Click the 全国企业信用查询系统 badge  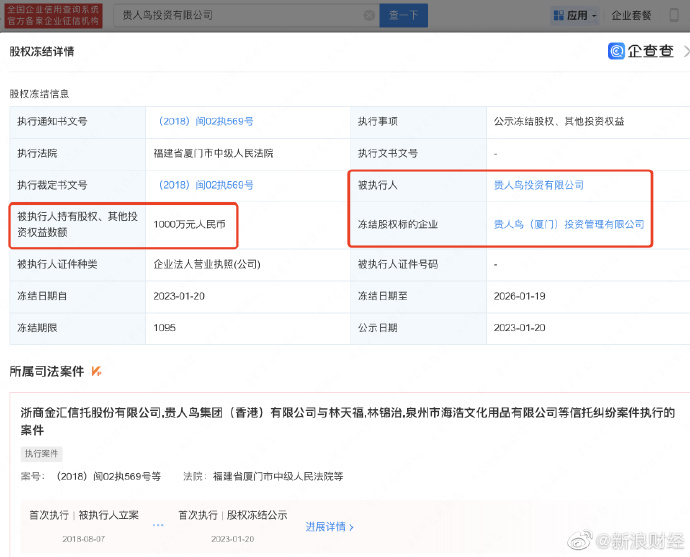pyautogui.click(x=54, y=15)
